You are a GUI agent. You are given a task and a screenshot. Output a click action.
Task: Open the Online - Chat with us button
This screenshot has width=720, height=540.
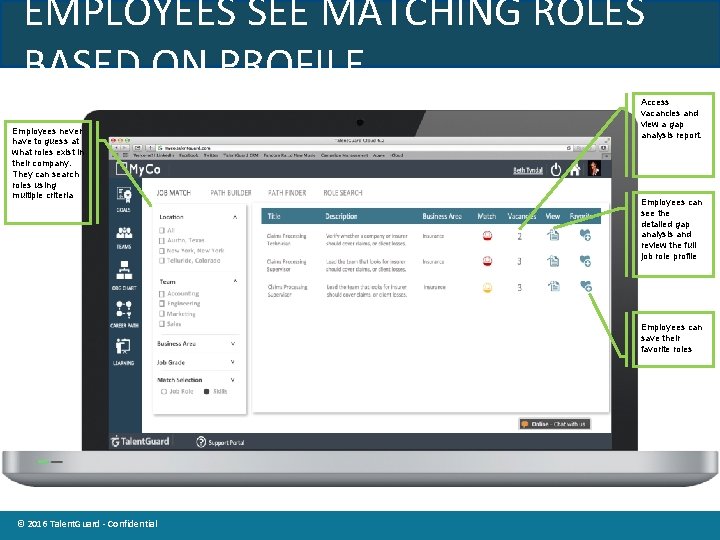click(554, 424)
